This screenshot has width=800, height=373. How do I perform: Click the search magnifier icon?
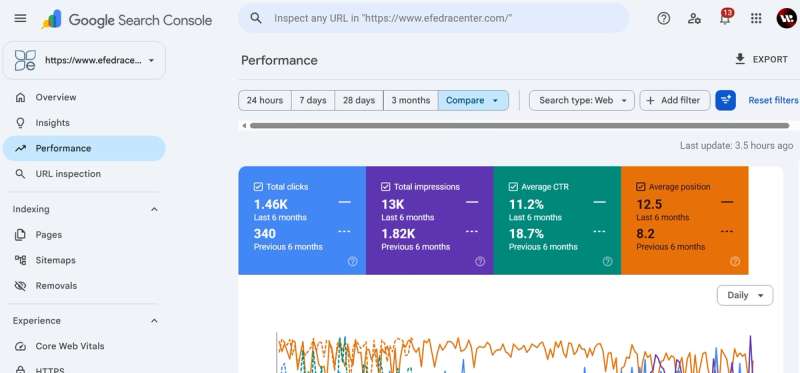coord(256,19)
